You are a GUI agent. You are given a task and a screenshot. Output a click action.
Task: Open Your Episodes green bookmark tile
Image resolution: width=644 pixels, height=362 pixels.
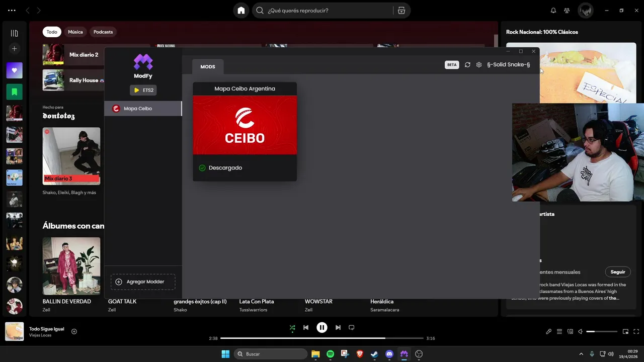(x=14, y=92)
